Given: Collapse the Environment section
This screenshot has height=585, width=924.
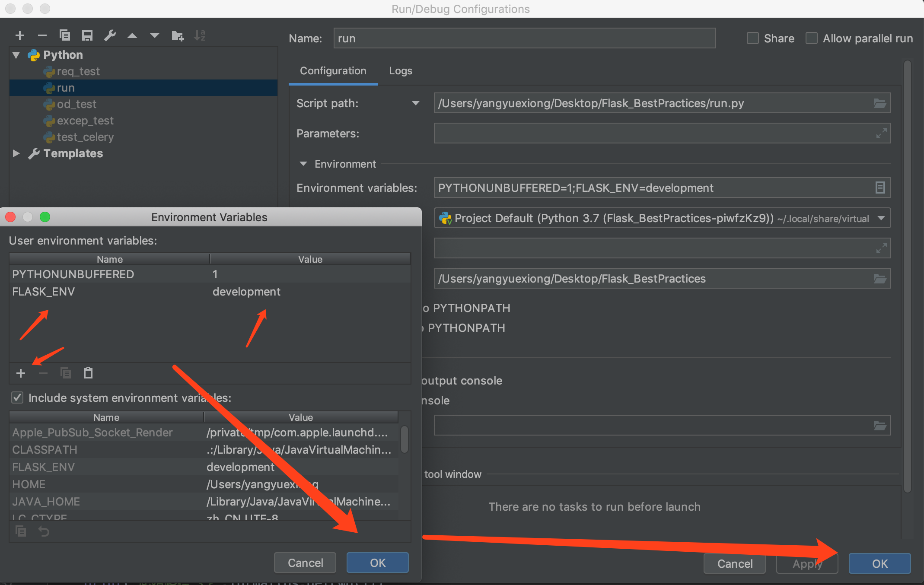Looking at the screenshot, I should point(303,164).
